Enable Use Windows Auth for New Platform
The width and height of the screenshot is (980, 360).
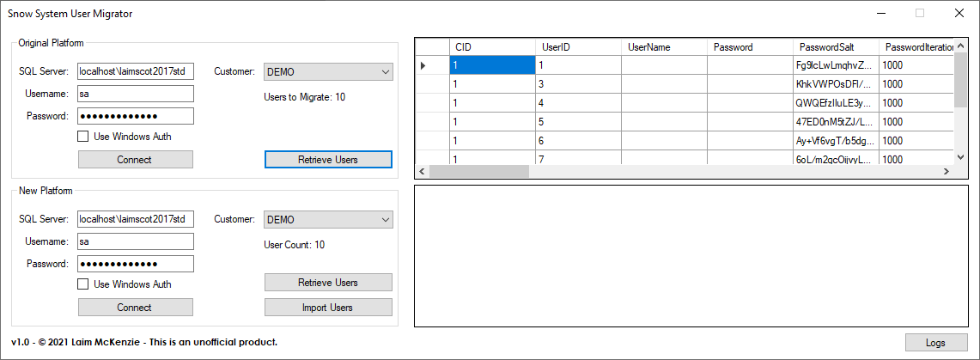[x=83, y=284]
